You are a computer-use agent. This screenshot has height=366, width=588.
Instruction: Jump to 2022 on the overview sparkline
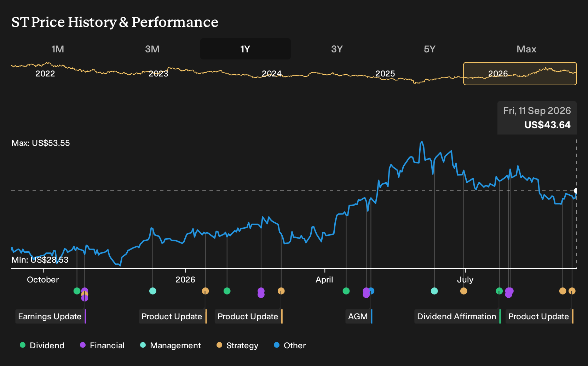pos(45,74)
